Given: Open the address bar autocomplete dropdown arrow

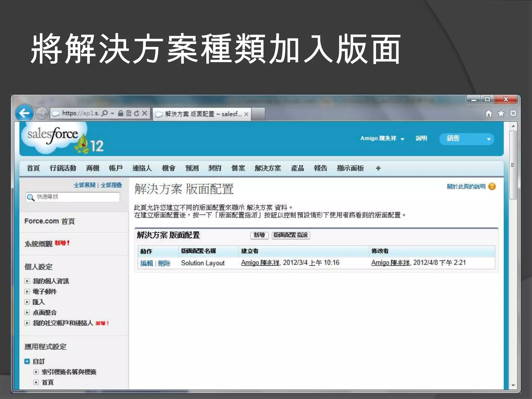Looking at the screenshot, I should point(112,114).
